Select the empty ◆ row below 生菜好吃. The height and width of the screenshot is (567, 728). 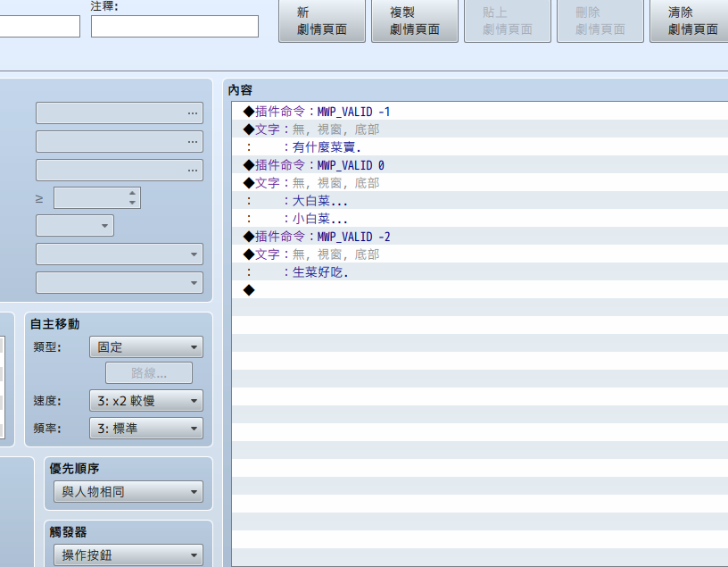tap(480, 290)
